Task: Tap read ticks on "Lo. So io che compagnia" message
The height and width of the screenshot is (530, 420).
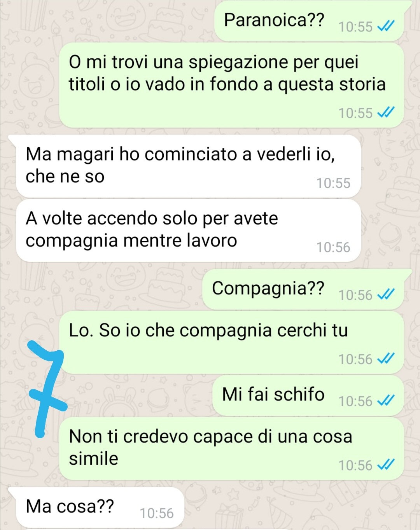Action: [x=386, y=358]
